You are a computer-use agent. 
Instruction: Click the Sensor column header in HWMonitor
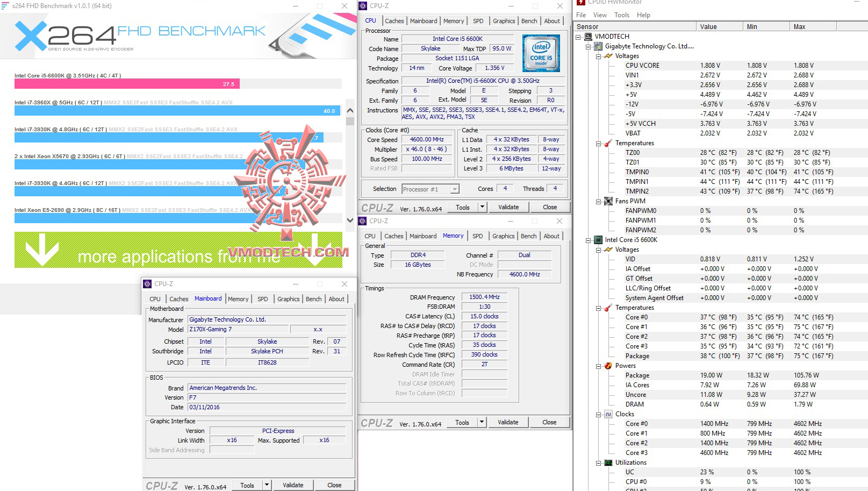pyautogui.click(x=634, y=26)
